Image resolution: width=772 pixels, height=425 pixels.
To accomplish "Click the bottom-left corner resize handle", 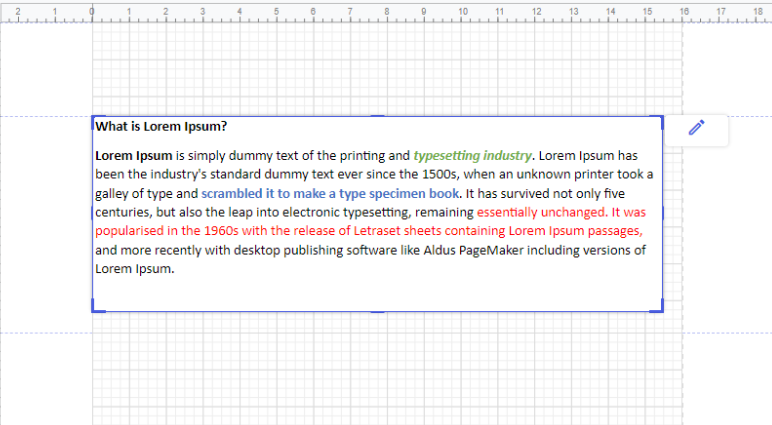I will (98, 306).
